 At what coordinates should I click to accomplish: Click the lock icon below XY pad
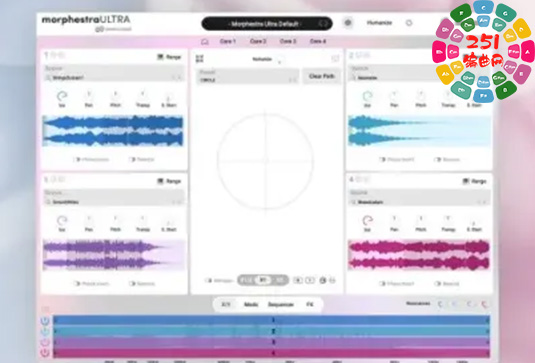323,280
